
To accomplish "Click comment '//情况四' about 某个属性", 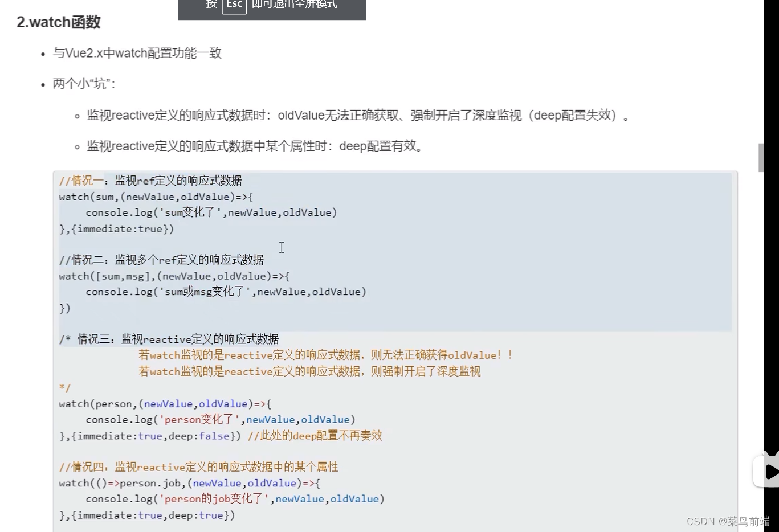I will click(x=198, y=467).
